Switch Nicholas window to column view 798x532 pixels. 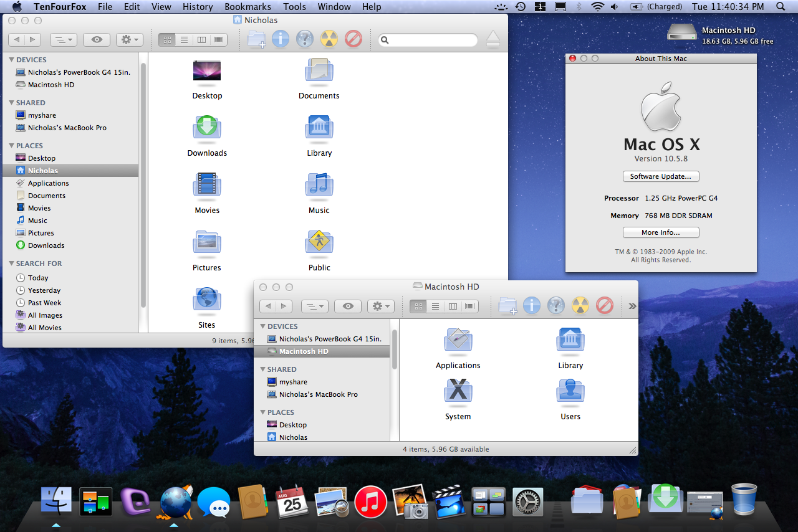201,40
